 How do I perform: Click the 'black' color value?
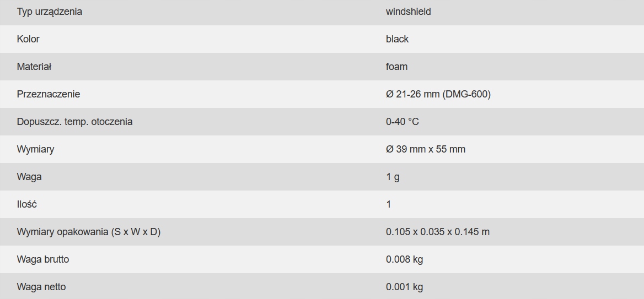(x=397, y=39)
